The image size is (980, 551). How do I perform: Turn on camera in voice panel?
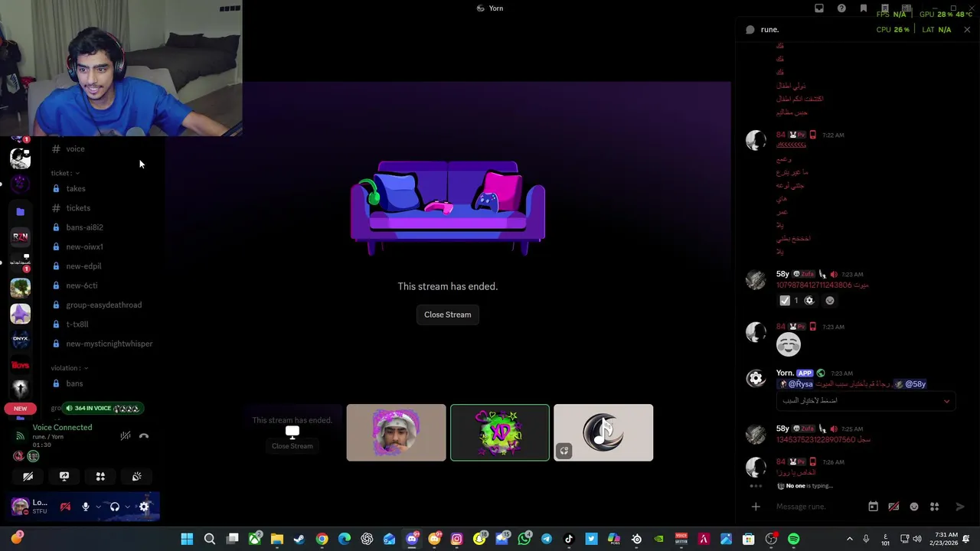pos(28,476)
